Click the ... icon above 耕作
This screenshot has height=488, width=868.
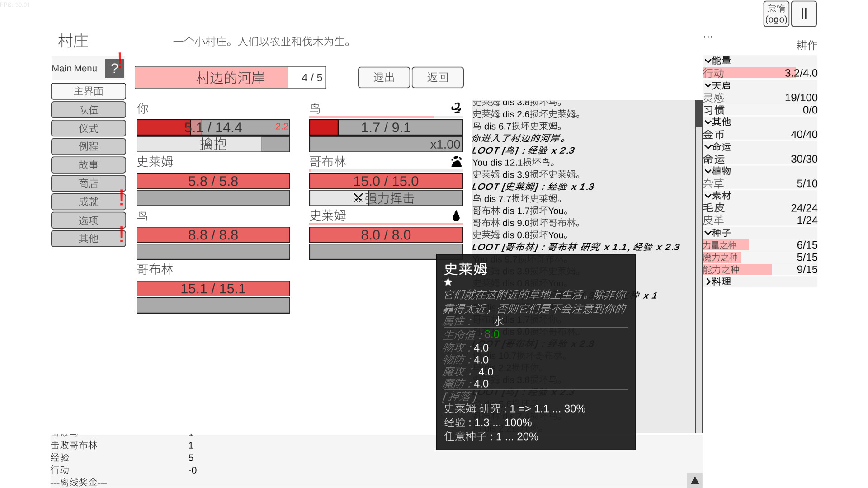coord(707,36)
